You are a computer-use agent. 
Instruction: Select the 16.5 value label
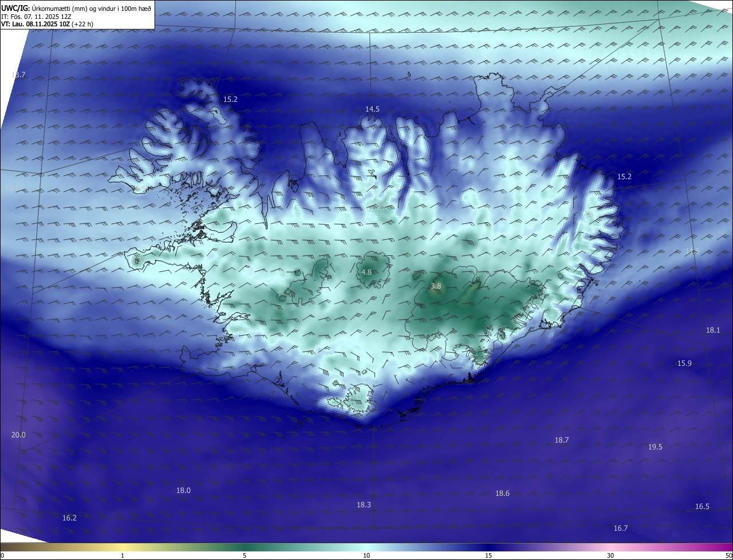[702, 506]
